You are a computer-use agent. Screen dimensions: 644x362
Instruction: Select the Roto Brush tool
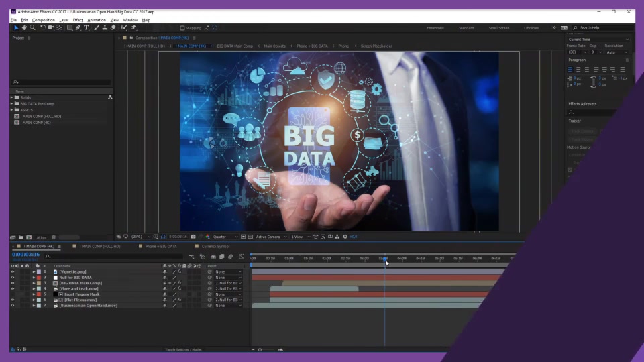pos(123,28)
